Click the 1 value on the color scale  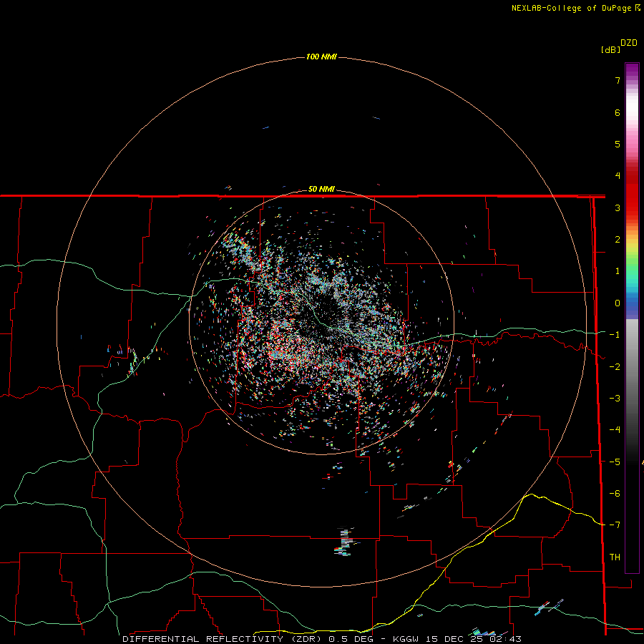(x=618, y=271)
